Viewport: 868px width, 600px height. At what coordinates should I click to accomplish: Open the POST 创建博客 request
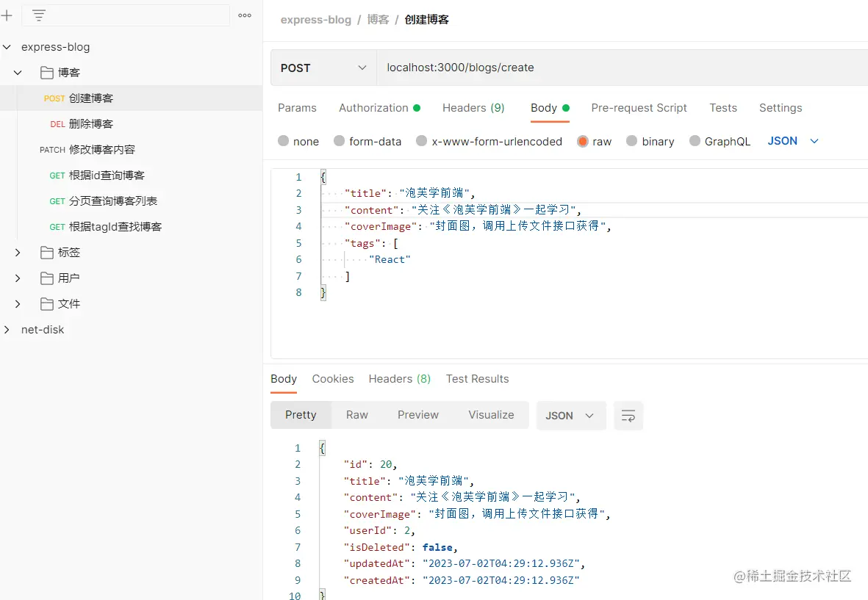click(132, 98)
